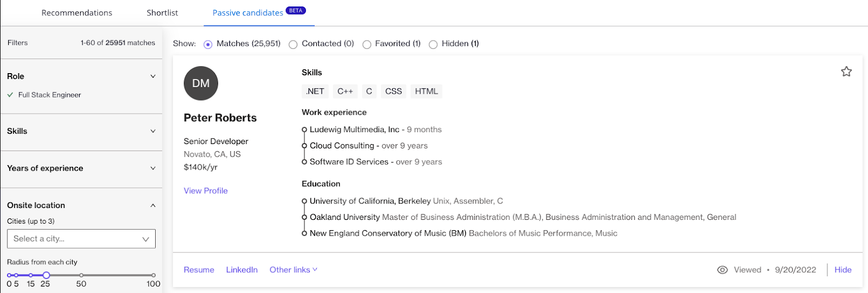The width and height of the screenshot is (868, 293).
Task: Expand the Skills filter section
Action: (153, 131)
